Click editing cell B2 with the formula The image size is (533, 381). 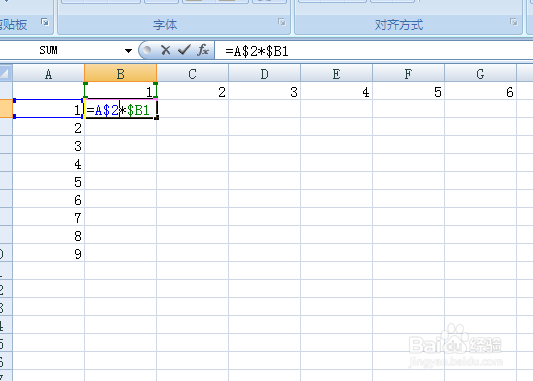click(121, 109)
